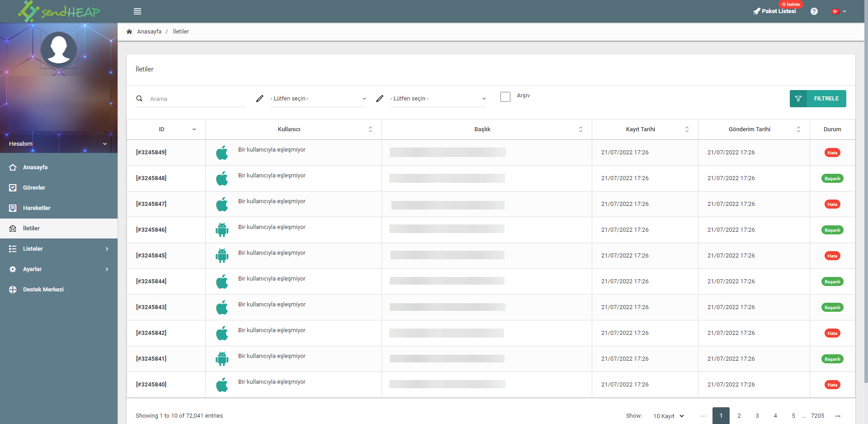Click the Apple icon in row #3245843
The width and height of the screenshot is (868, 424).
click(x=222, y=307)
